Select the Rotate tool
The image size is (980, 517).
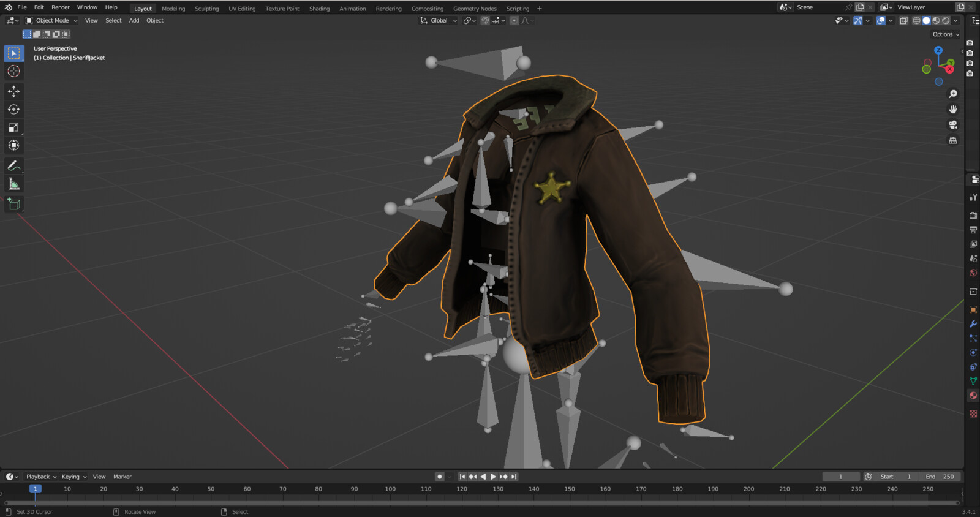(13, 110)
